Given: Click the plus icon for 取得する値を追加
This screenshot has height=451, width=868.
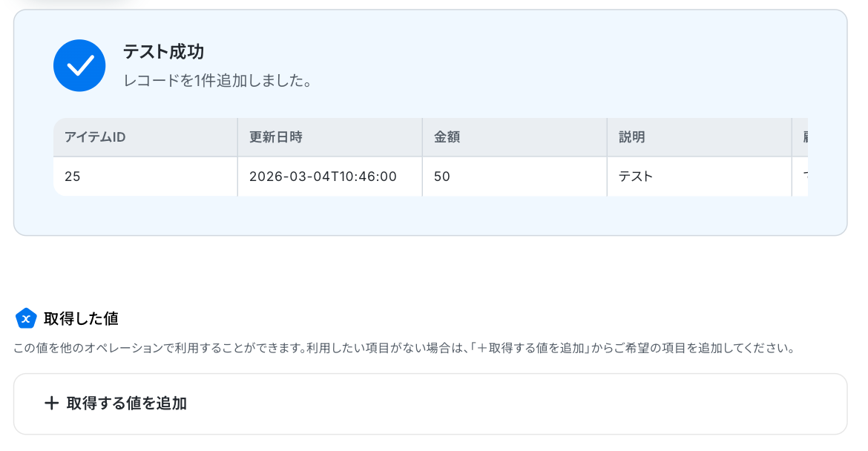Looking at the screenshot, I should 51,403.
